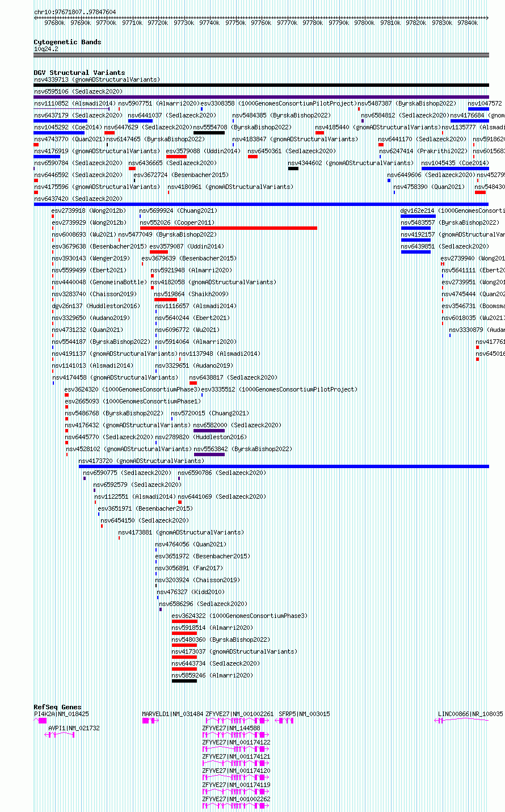This screenshot has width=505, height=812.
Task: Select nsv4192157 gnomAD variant label
Action: click(x=453, y=234)
